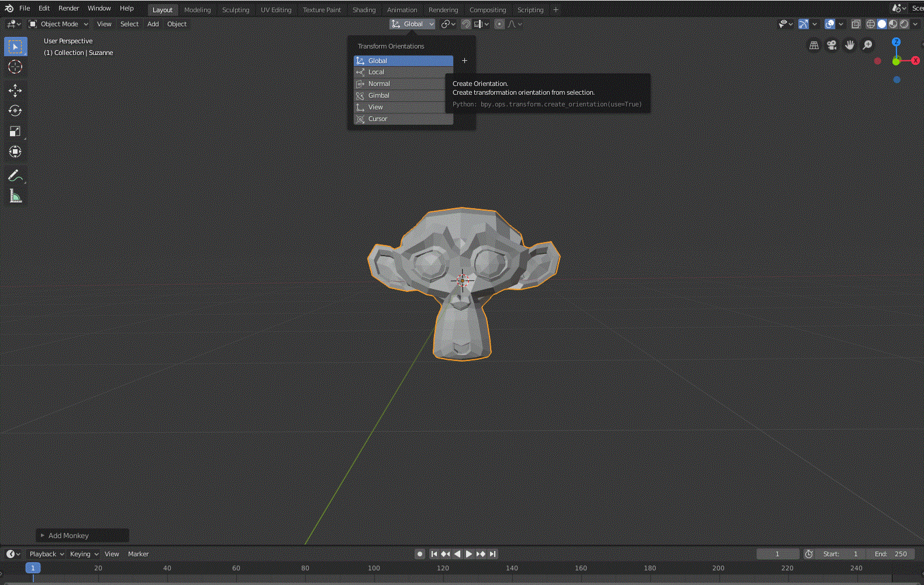Viewport: 924px width, 585px height.
Task: Play animation in reverse
Action: pyautogui.click(x=457, y=554)
